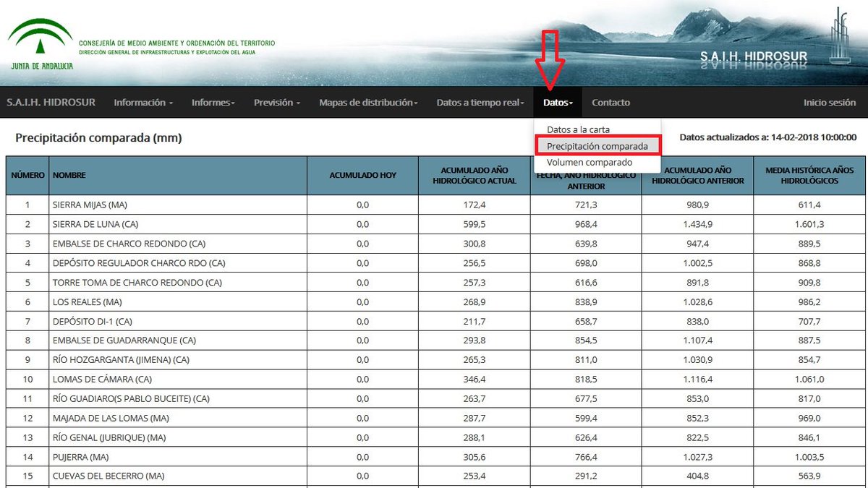Select Volumen comparado menu entry

(x=590, y=162)
